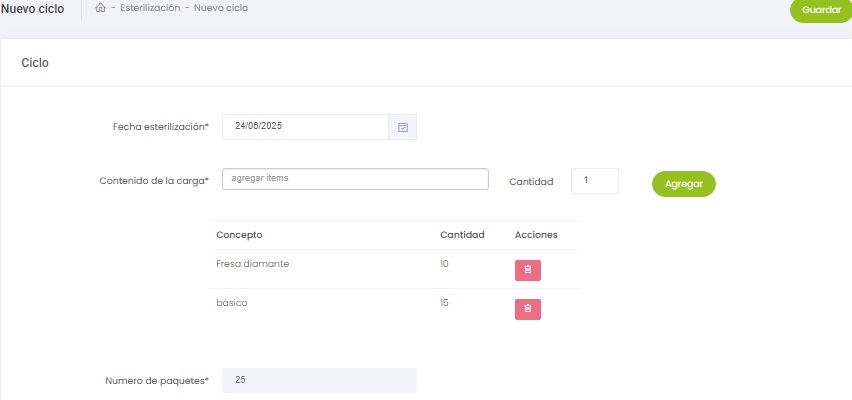Screen dimensions: 852x400
Task: Click the Concepto column header
Action: (239, 235)
